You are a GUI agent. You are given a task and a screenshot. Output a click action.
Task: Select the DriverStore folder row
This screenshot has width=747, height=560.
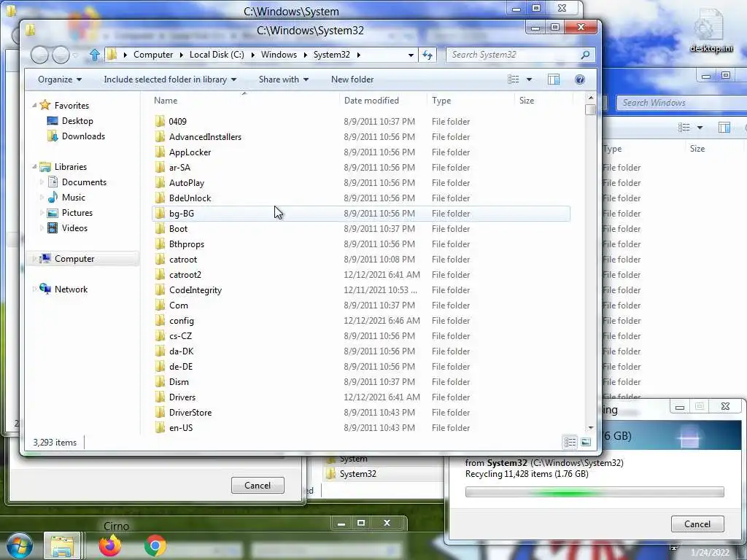pyautogui.click(x=361, y=413)
